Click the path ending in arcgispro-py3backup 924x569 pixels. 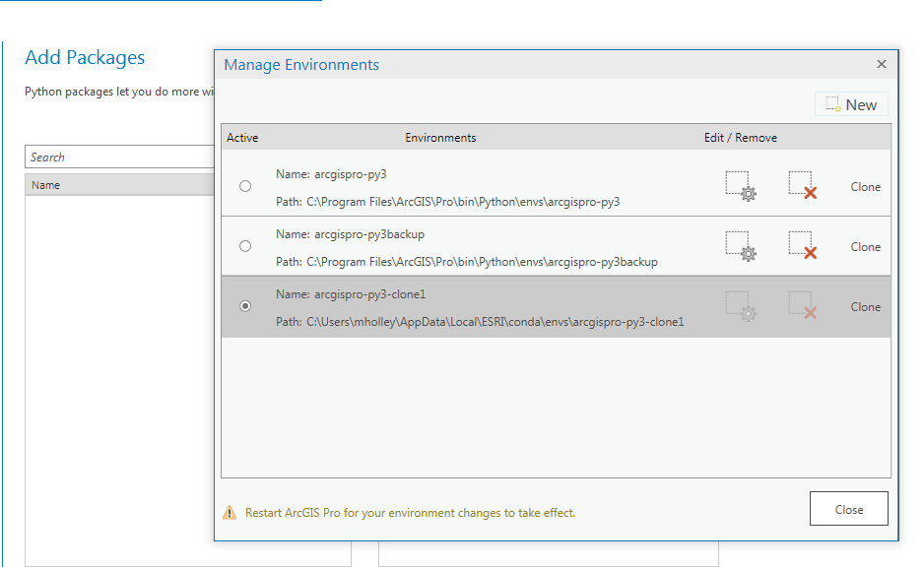(467, 262)
